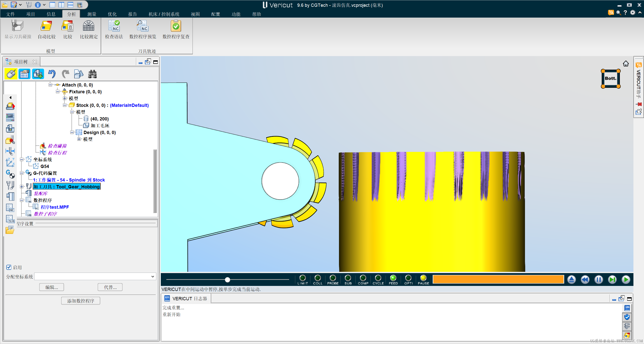Toggle the PROBE status light
The height and width of the screenshot is (344, 644).
333,278
